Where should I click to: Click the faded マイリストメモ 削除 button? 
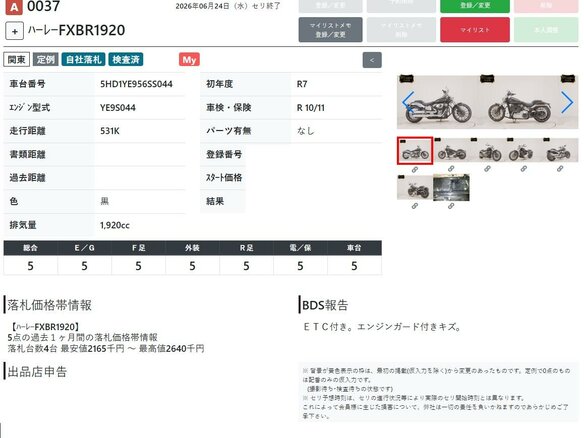(x=401, y=30)
